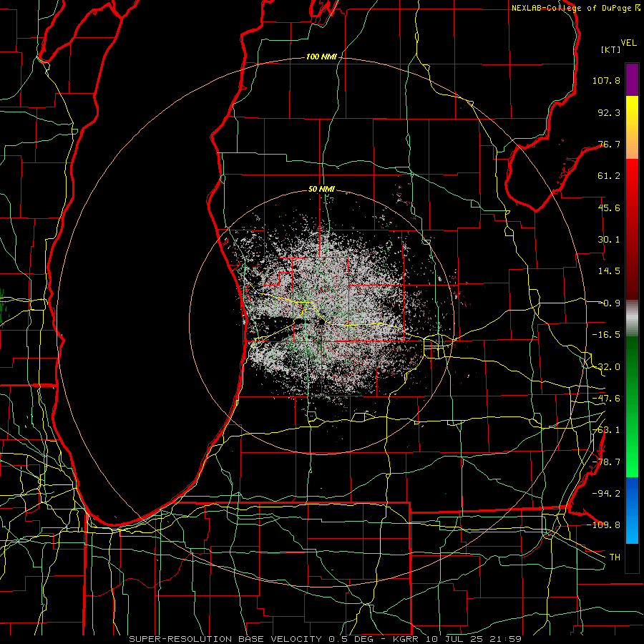This screenshot has width=644, height=644.
Task: Click the -32.0 velocity scale label
Action: pos(606,367)
